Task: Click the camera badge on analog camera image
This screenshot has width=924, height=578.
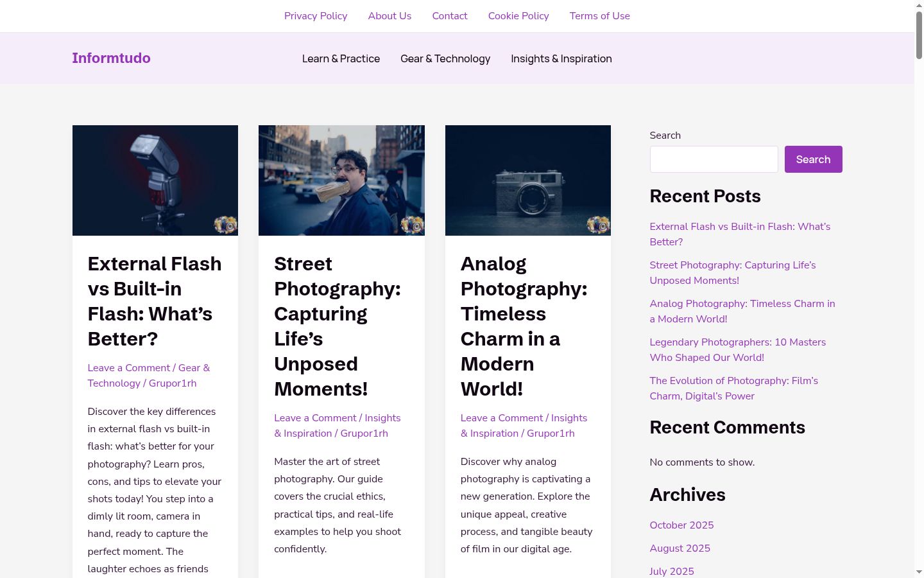Action: tap(599, 225)
